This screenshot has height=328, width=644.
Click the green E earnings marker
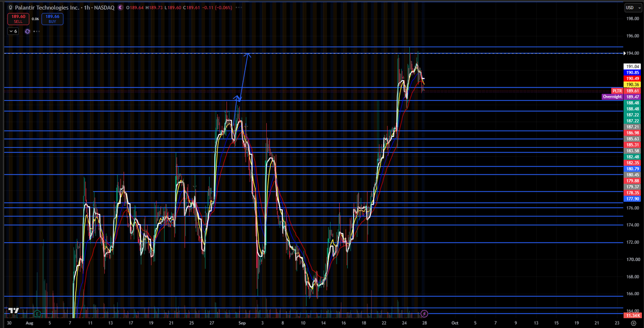click(x=36, y=312)
